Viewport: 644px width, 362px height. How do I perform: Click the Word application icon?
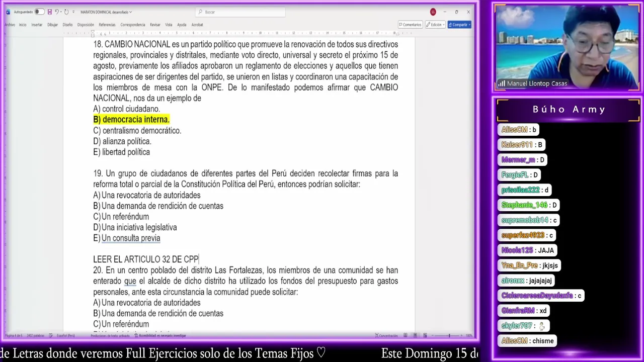point(8,12)
